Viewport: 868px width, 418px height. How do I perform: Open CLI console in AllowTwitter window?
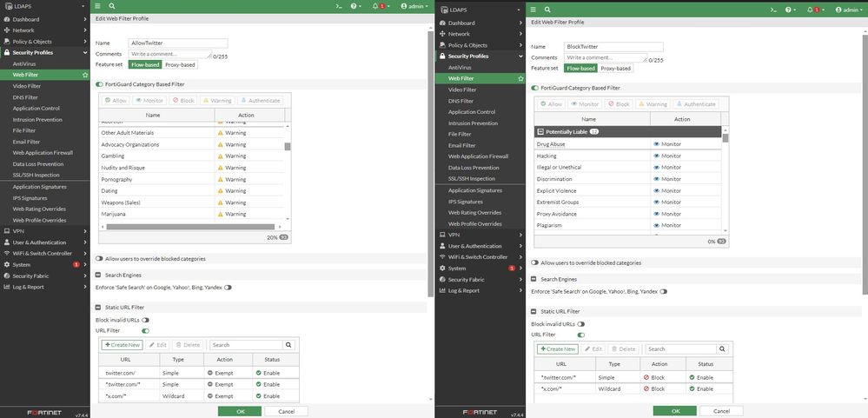coord(339,6)
